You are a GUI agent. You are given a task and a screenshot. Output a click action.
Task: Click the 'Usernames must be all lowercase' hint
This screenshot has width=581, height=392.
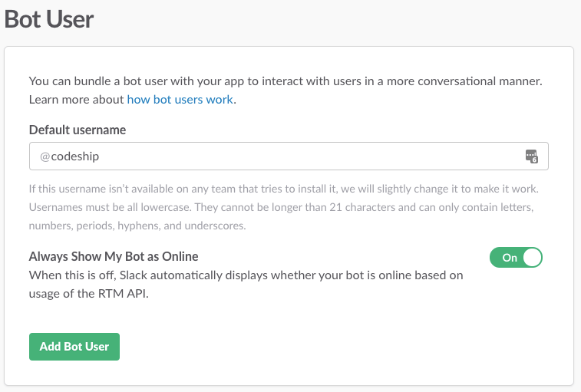click(x=110, y=207)
